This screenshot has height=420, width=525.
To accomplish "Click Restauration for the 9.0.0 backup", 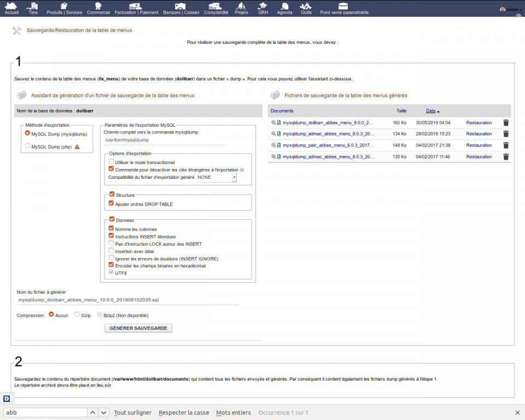I will click(x=479, y=122).
